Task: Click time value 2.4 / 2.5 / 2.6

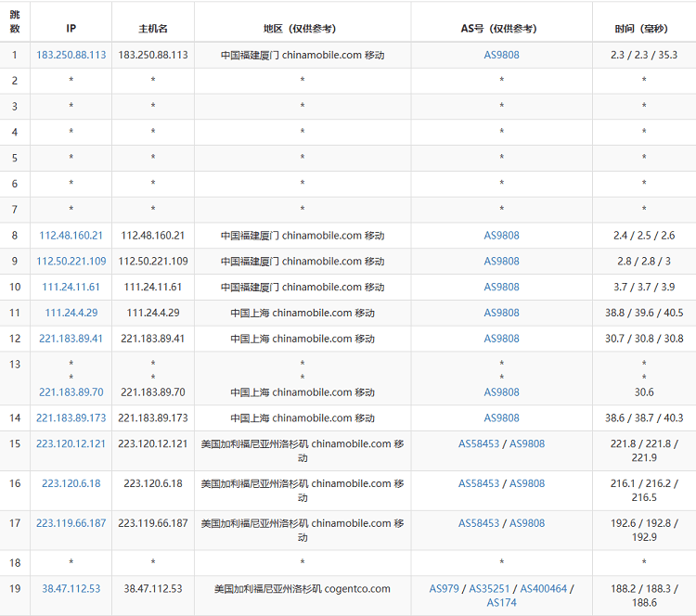Action: pos(644,236)
